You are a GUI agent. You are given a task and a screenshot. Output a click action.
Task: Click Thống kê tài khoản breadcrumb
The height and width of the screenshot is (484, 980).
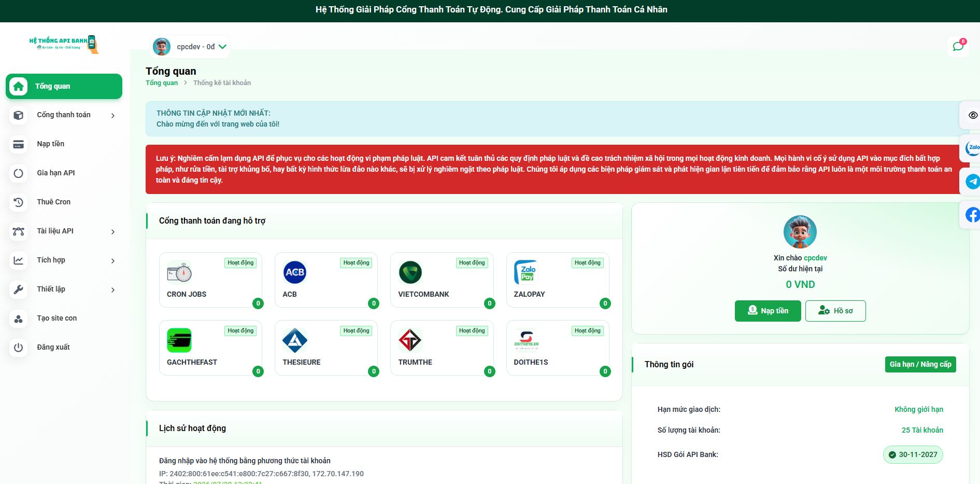click(222, 83)
